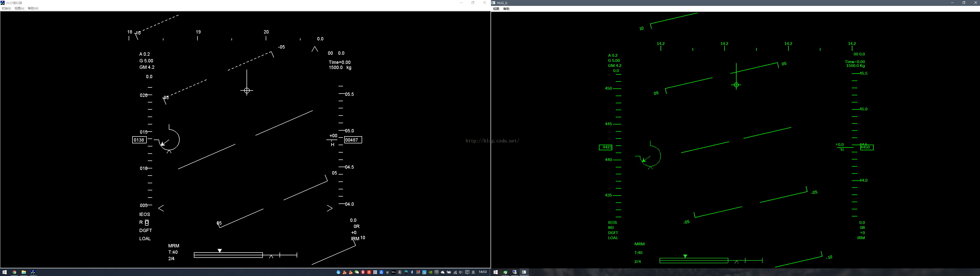Open the volume speaker tray icon
This screenshot has height=276, width=980.
[x=461, y=272]
